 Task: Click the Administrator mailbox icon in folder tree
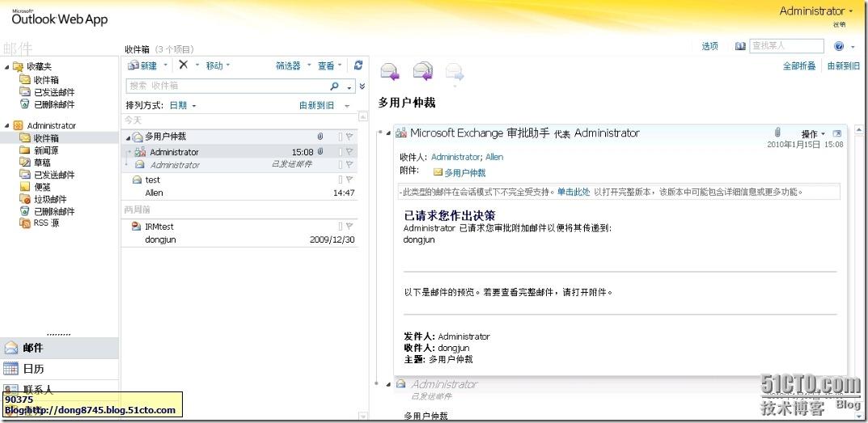pos(19,125)
